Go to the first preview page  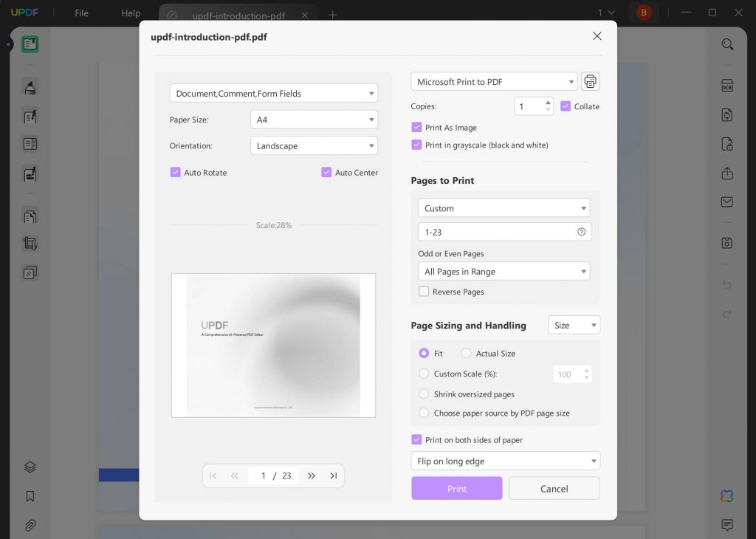point(213,476)
